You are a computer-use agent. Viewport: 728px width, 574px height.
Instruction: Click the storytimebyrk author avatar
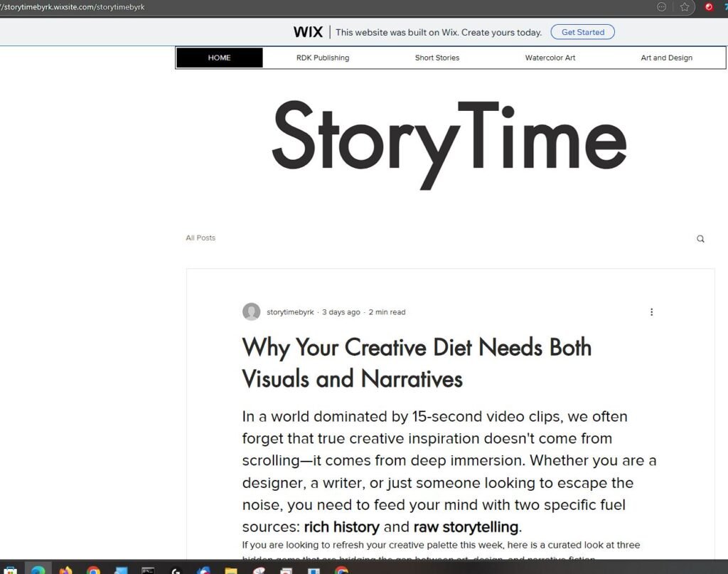(x=251, y=312)
